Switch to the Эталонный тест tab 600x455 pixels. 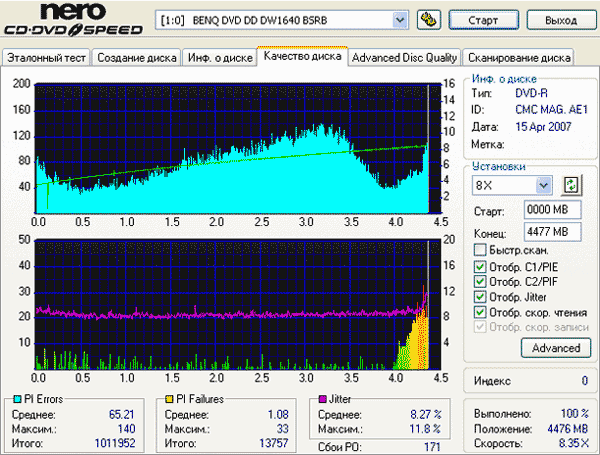46,58
